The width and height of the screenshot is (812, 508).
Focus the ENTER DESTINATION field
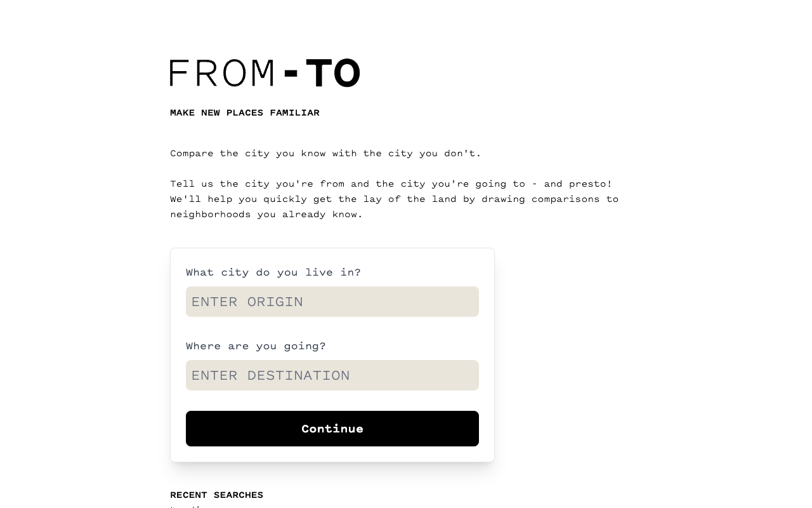coord(332,375)
